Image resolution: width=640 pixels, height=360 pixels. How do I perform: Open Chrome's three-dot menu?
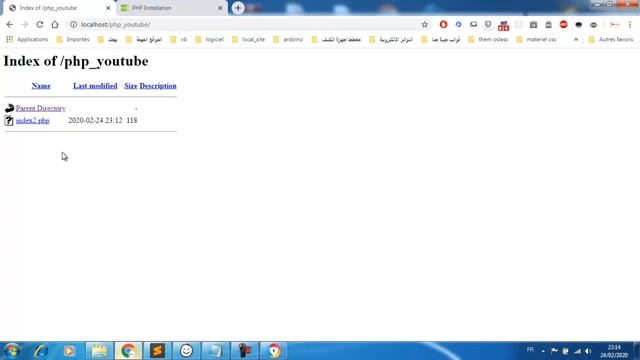click(630, 24)
